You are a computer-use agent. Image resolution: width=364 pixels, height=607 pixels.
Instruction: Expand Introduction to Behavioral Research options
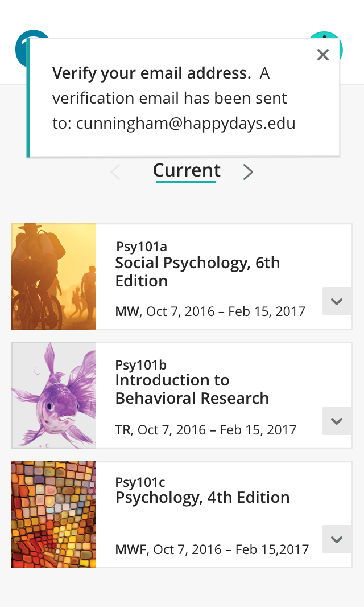point(337,421)
